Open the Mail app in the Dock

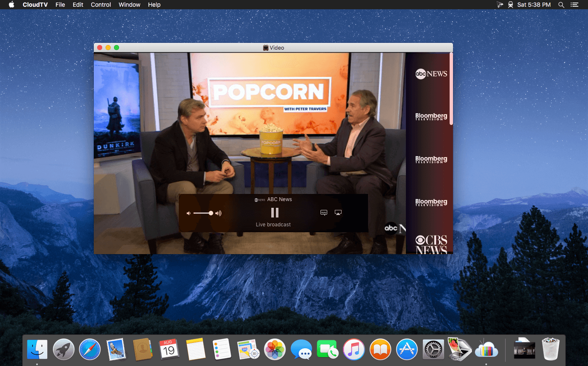(116, 349)
